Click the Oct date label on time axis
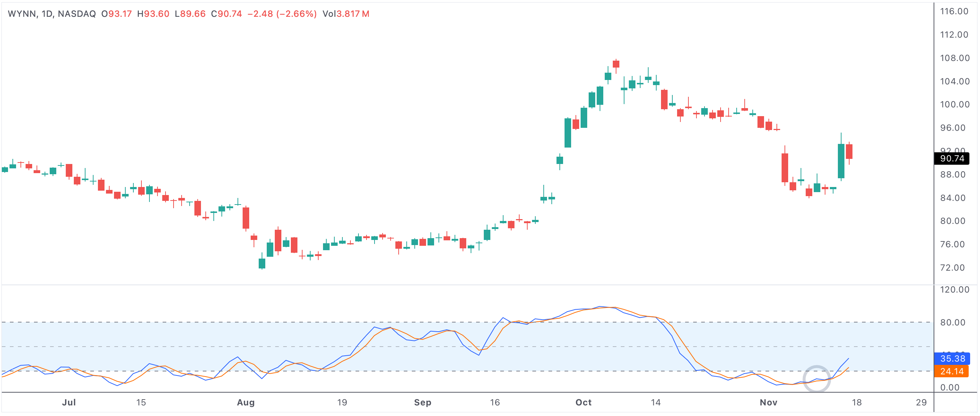 point(584,402)
